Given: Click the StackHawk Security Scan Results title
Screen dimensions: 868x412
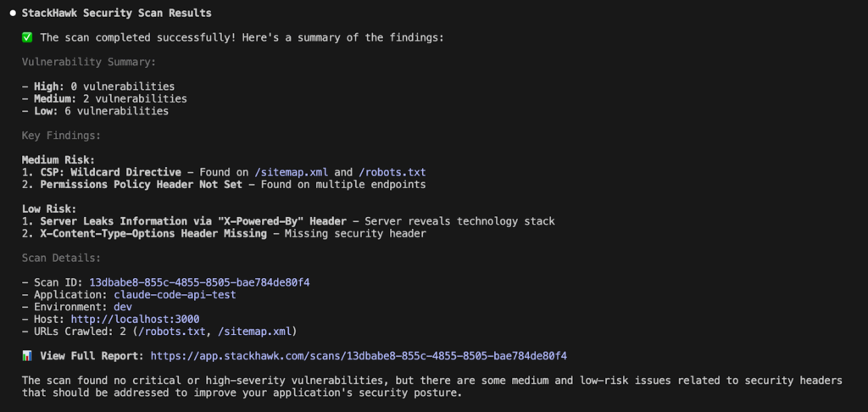Looking at the screenshot, I should pos(116,14).
